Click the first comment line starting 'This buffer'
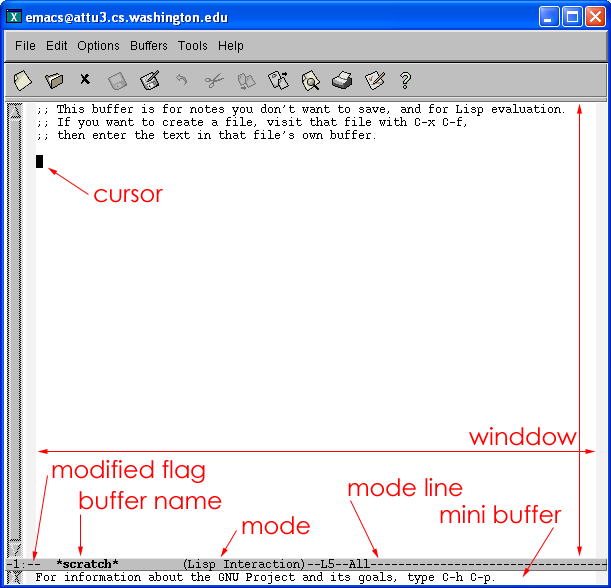 [300, 109]
